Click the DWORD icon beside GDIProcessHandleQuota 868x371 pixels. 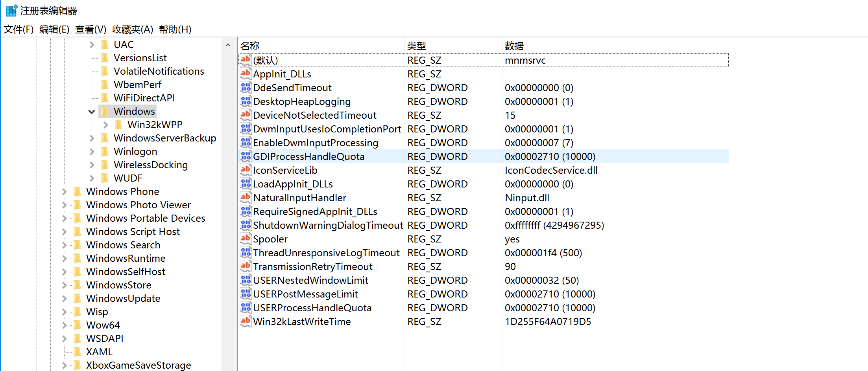point(246,156)
